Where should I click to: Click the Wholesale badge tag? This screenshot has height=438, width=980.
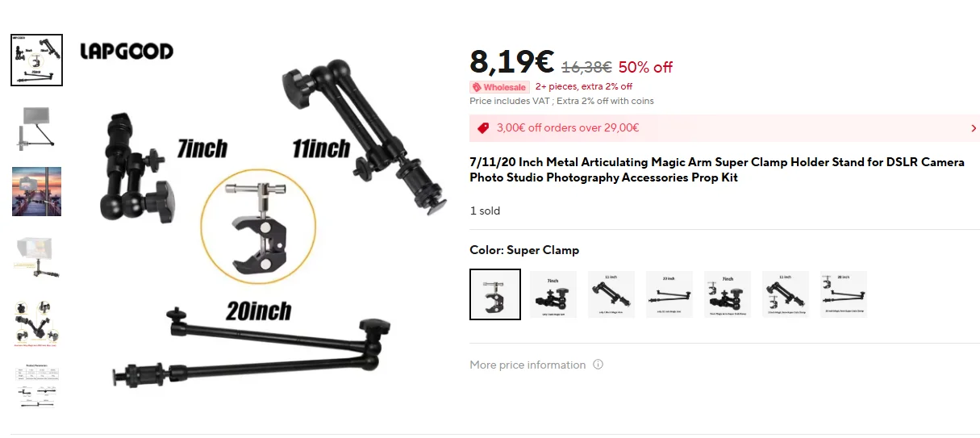[499, 87]
